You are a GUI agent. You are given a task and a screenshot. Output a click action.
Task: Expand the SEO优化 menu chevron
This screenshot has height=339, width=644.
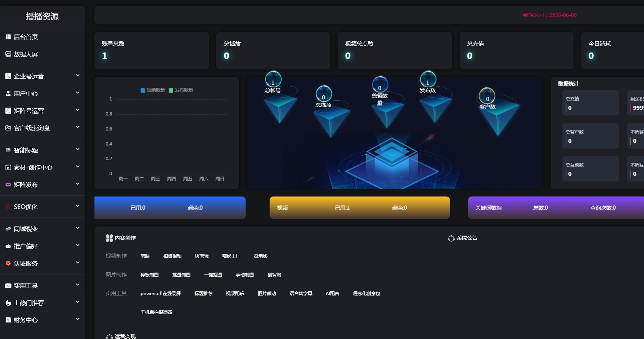pyautogui.click(x=78, y=206)
